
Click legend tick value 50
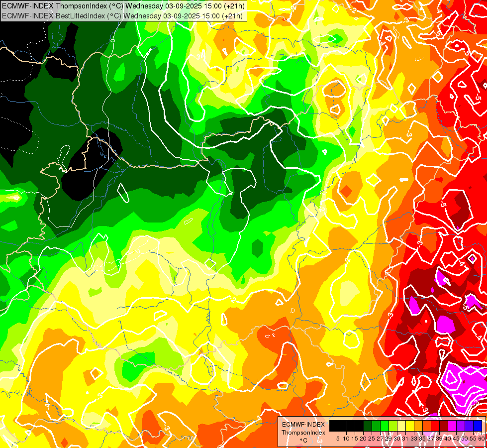pyautogui.click(x=464, y=439)
